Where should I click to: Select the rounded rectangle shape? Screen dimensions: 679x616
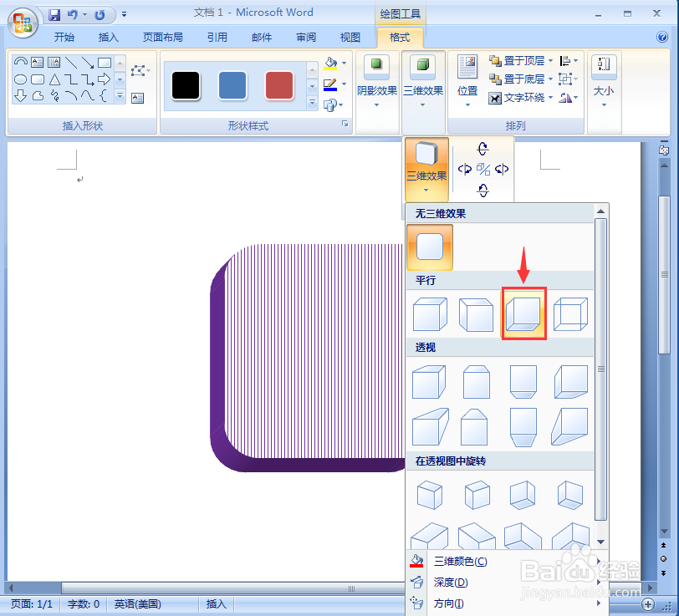38,79
